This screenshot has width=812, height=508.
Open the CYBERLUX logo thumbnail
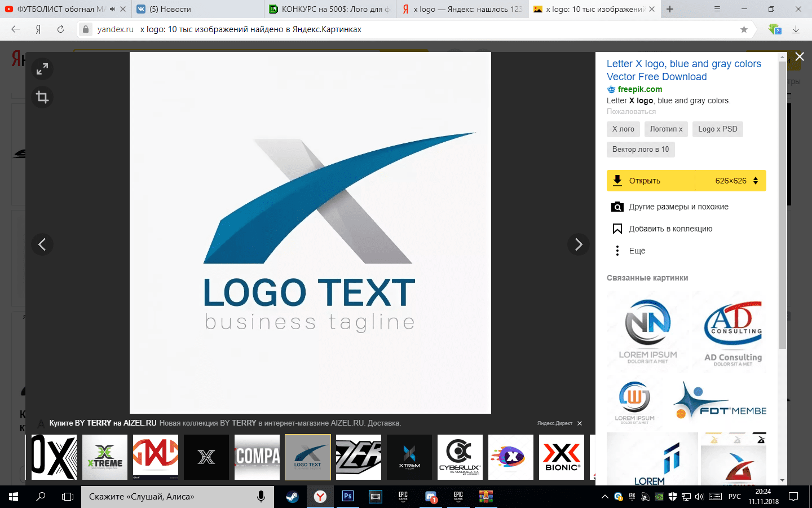pos(460,457)
